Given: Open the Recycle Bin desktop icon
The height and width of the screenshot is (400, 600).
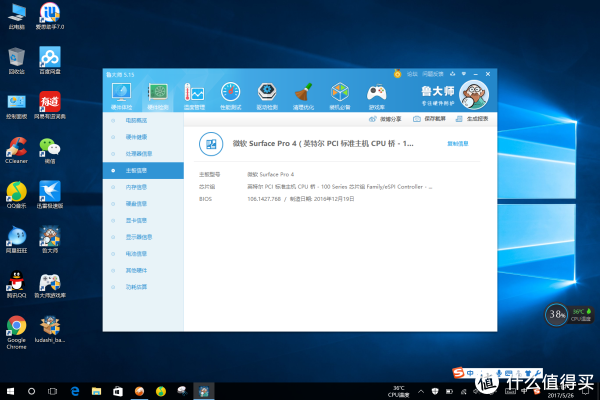Looking at the screenshot, I should tap(16, 60).
